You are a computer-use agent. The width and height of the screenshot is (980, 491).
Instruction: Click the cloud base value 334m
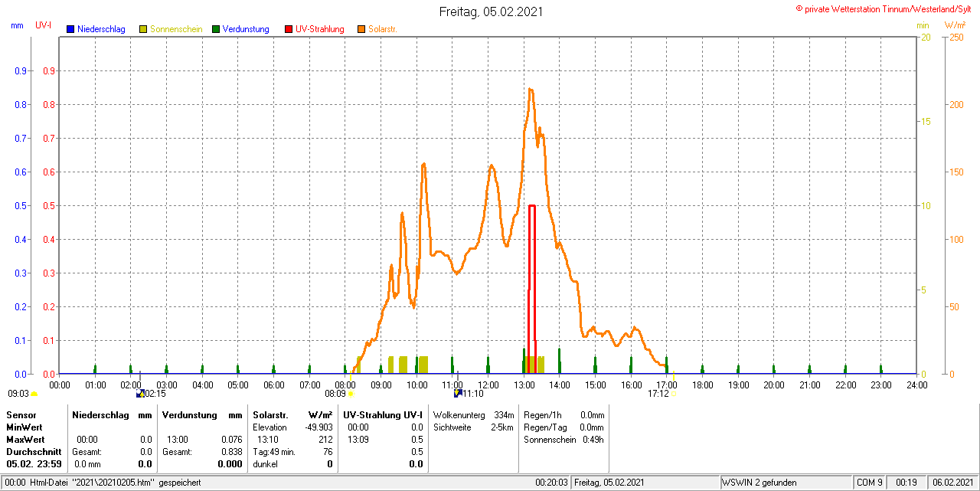click(504, 414)
